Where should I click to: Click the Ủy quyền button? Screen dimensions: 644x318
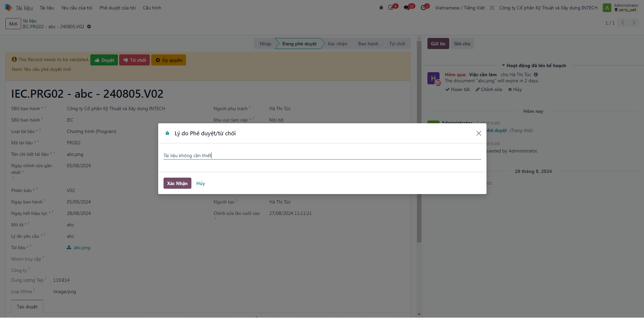click(x=169, y=60)
